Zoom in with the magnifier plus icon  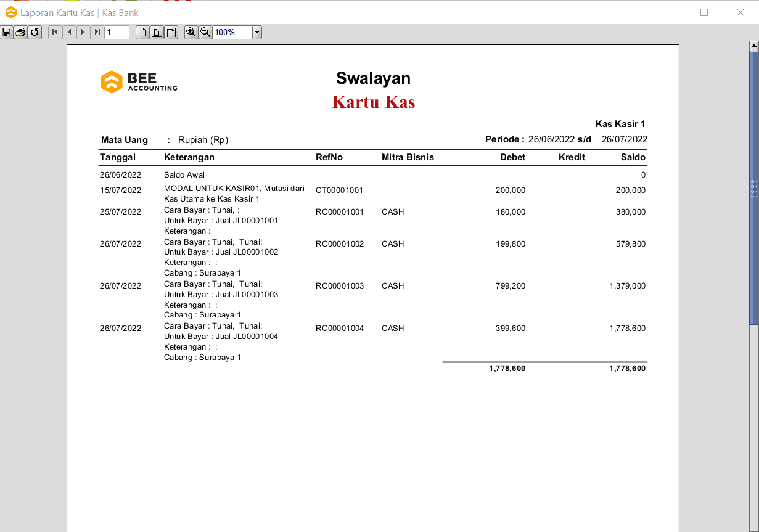click(x=191, y=32)
